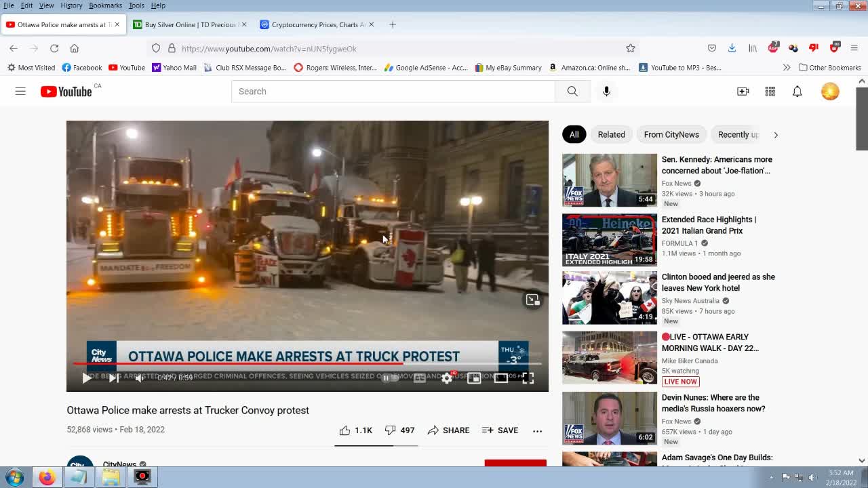Go to YouTube home via logo
This screenshot has width=868, height=488.
point(66,91)
